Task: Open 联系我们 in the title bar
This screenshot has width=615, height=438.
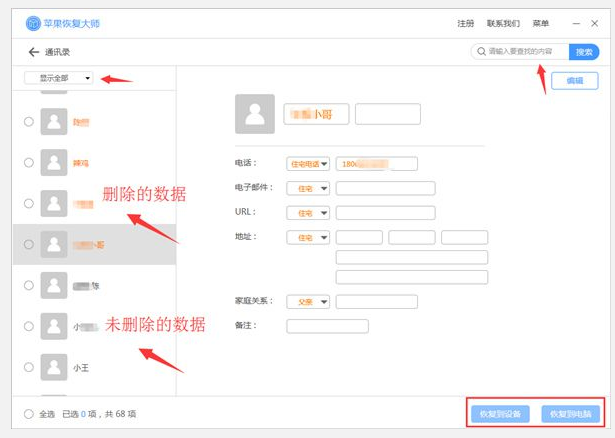Action: click(x=503, y=24)
